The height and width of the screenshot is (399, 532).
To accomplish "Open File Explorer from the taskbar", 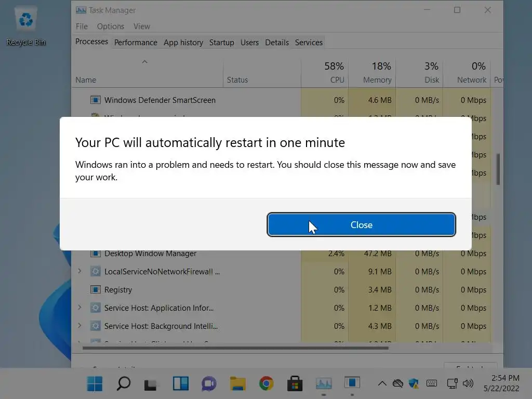I will click(x=237, y=384).
